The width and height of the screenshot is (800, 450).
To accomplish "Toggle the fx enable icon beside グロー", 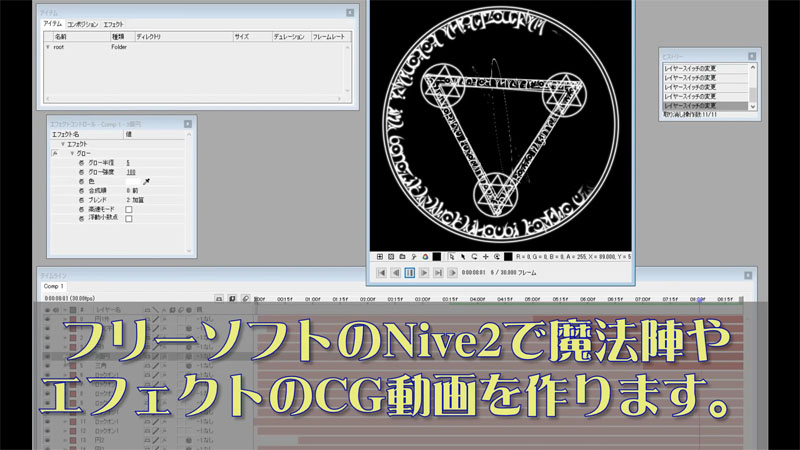I will coord(55,154).
